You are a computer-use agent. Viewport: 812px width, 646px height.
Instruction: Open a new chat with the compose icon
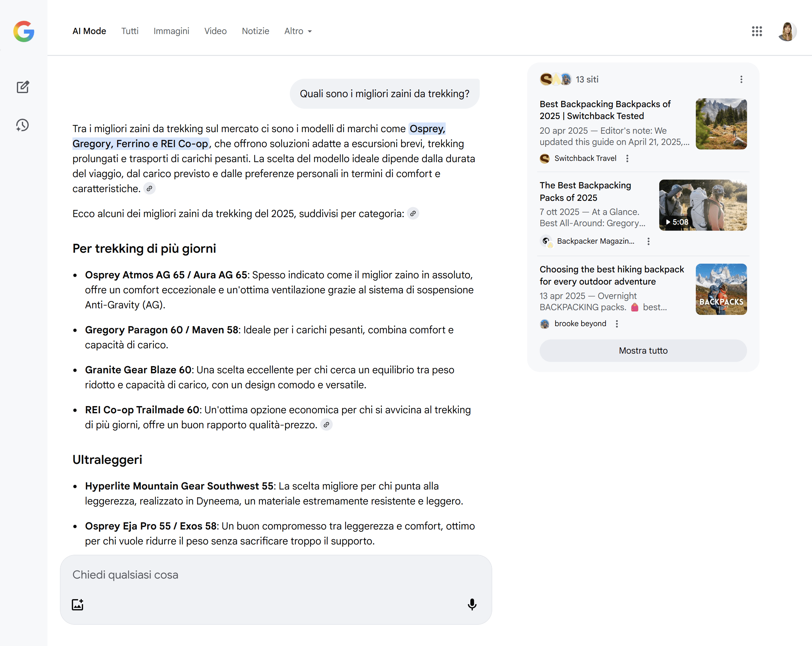click(x=23, y=87)
